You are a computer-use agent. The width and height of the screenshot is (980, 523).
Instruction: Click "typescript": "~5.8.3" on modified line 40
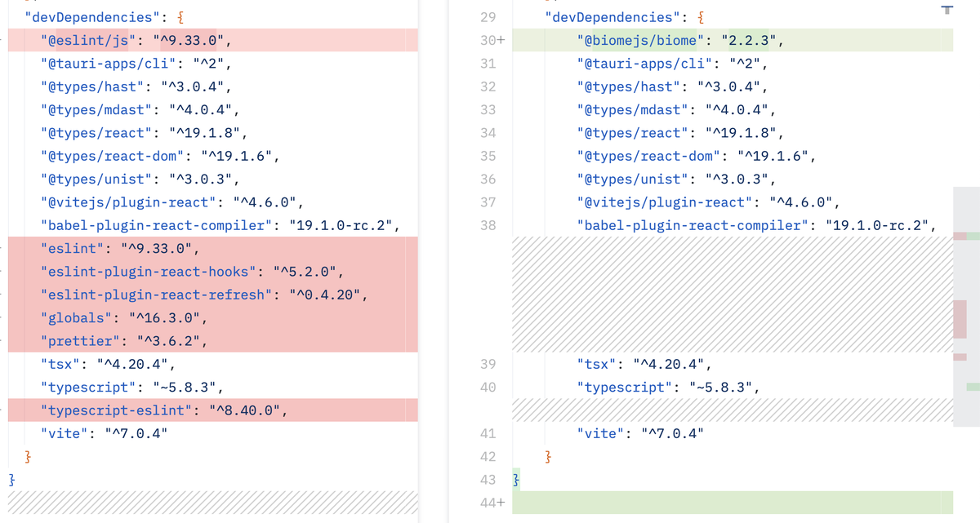point(668,387)
